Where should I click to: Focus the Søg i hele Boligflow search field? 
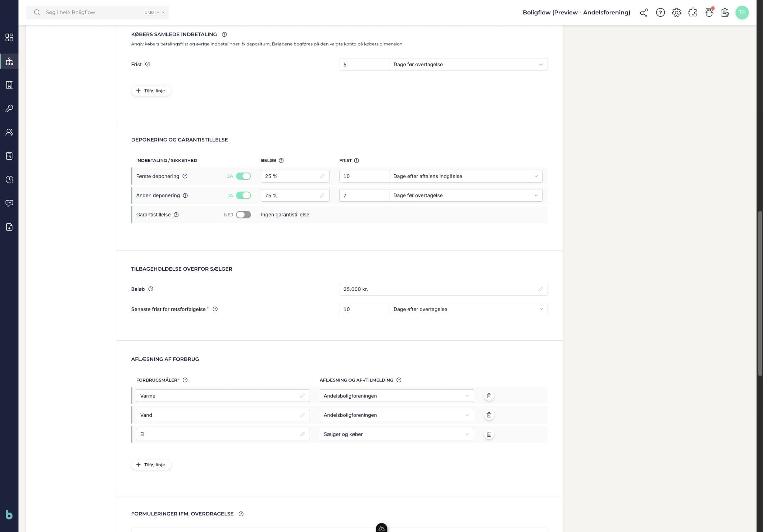coord(97,13)
